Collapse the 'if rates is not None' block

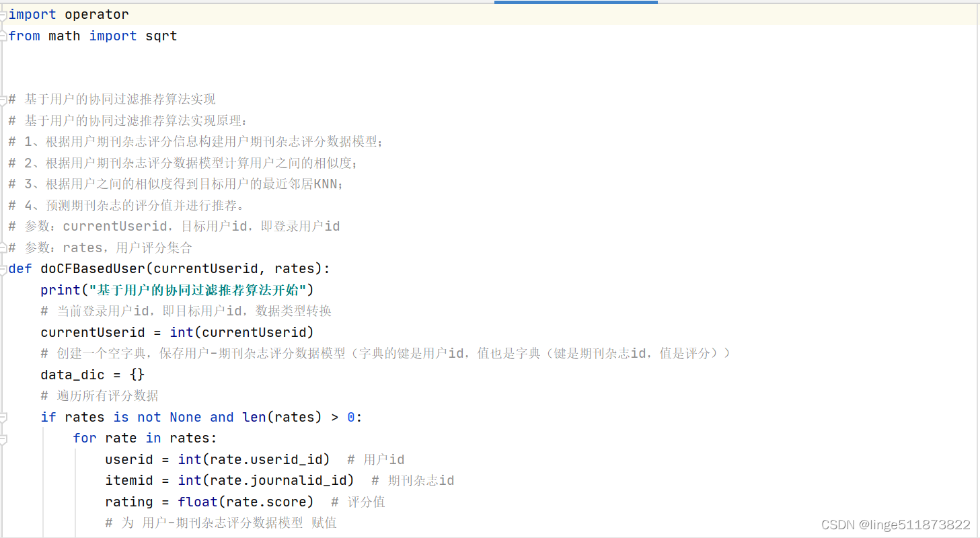pyautogui.click(x=3, y=418)
